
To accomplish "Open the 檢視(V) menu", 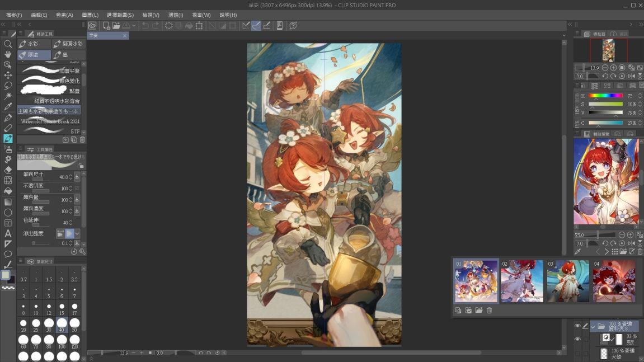I will click(151, 15).
